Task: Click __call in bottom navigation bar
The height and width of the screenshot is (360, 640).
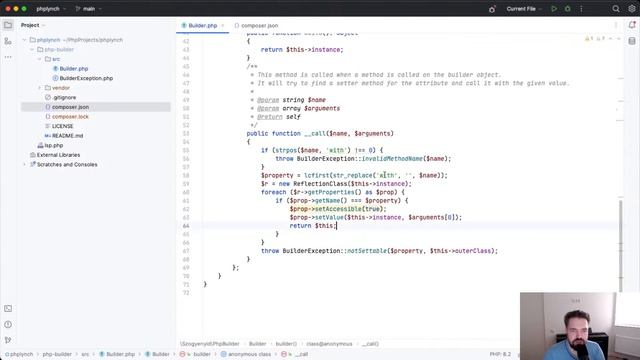Action: [x=301, y=354]
